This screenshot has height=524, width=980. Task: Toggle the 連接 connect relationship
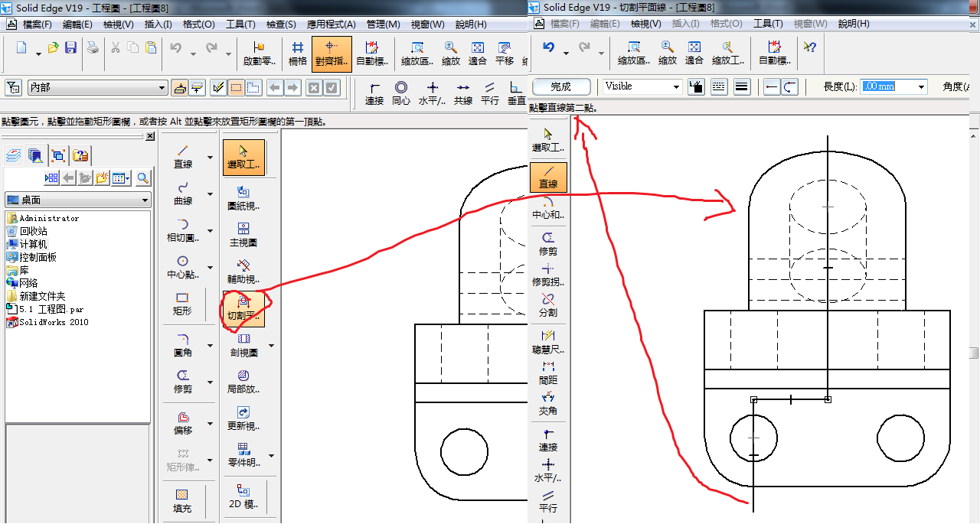(x=374, y=93)
